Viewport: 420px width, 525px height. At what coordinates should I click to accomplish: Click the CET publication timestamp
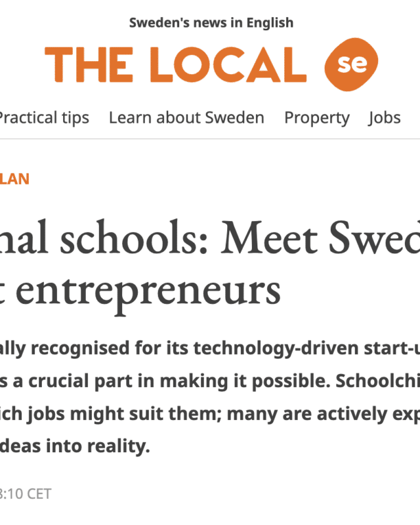[x=25, y=493]
